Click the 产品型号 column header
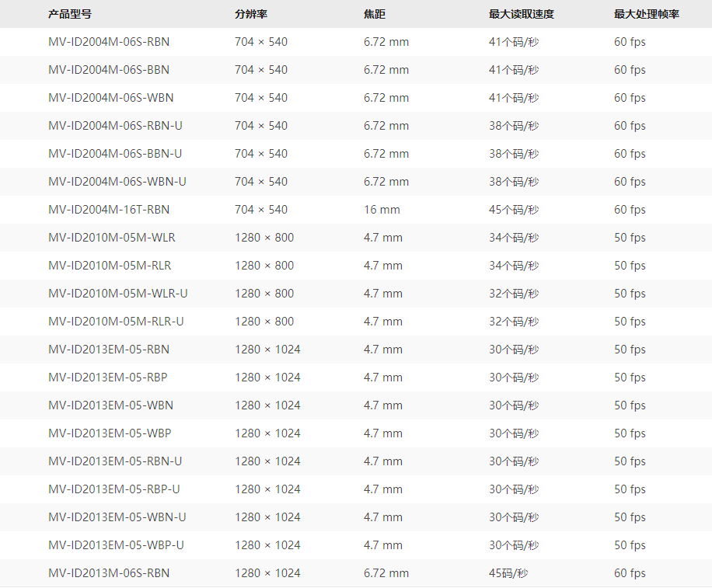Screen dimensions: 712x588 pyautogui.click(x=69, y=14)
